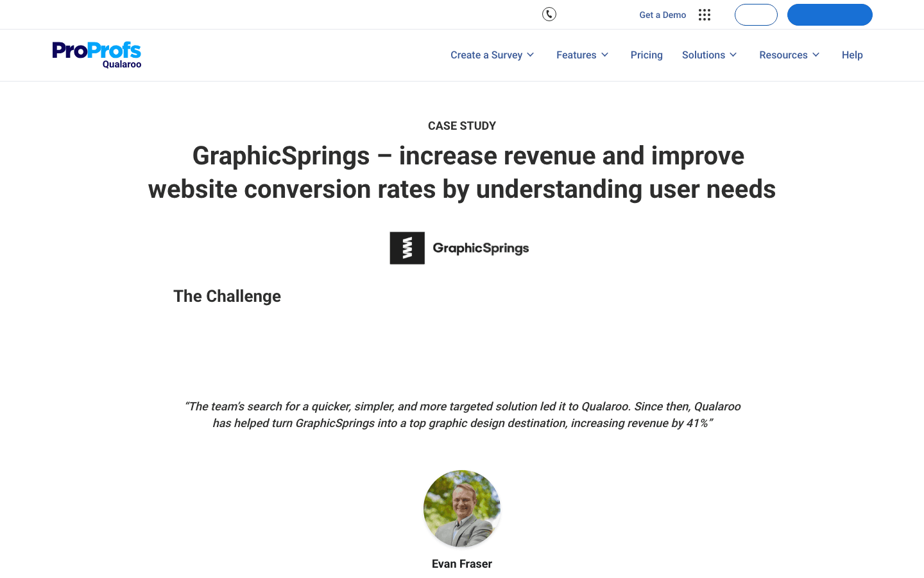Click the GraphicSprings logo
This screenshot has height=578, width=924.
pos(459,248)
